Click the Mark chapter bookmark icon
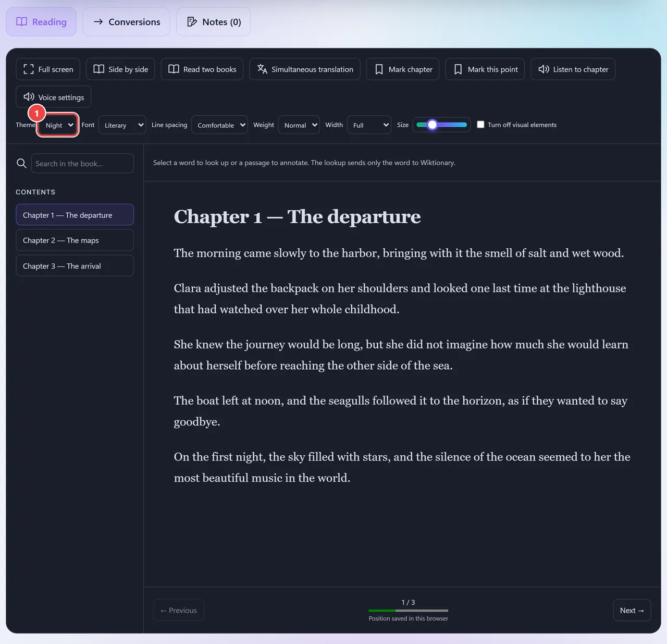The width and height of the screenshot is (667, 644). coord(379,69)
